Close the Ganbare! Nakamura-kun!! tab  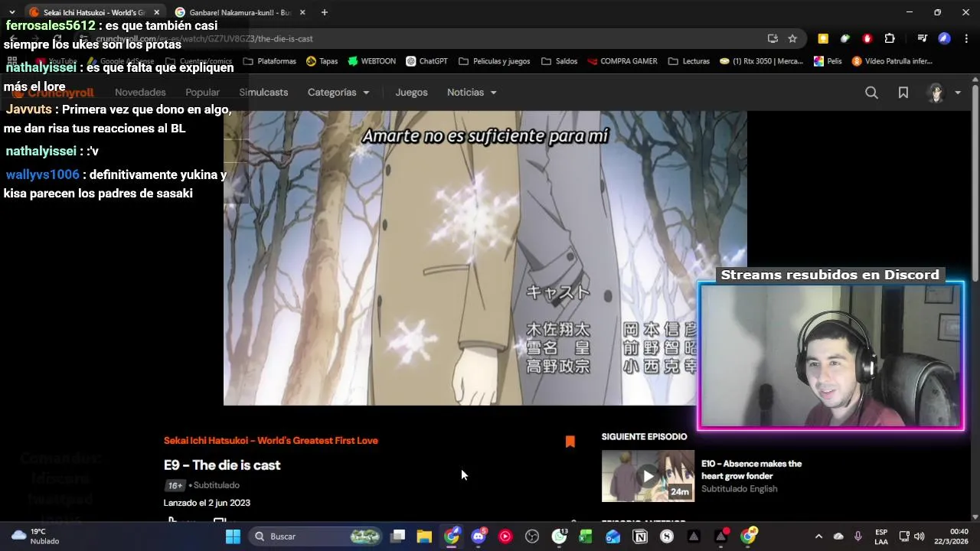(302, 12)
